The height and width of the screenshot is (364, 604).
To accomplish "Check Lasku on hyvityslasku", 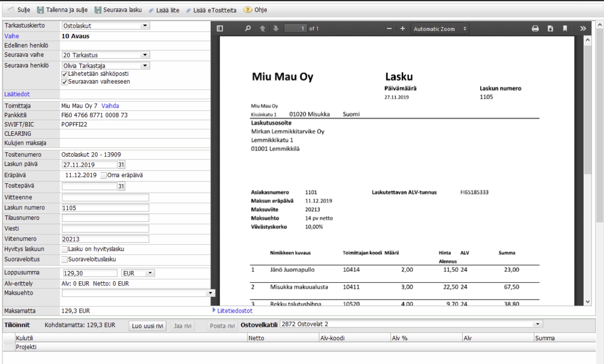I will [65, 249].
